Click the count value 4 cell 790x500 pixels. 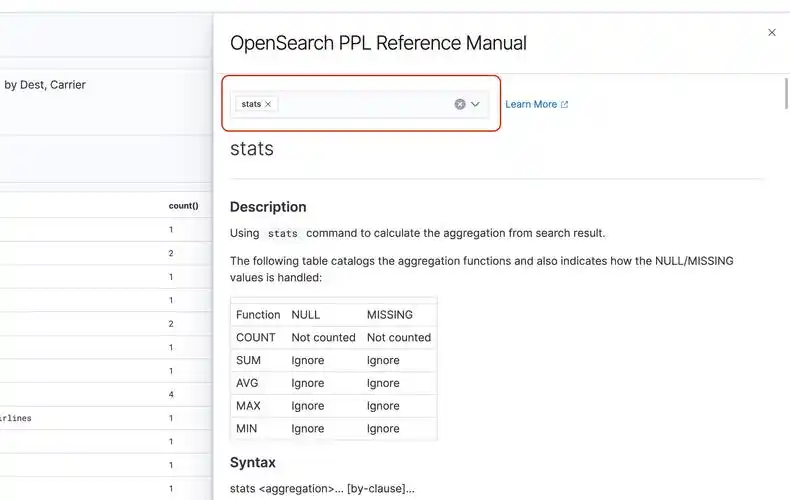171,394
